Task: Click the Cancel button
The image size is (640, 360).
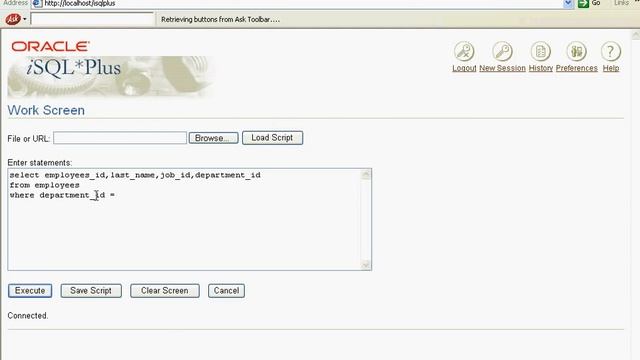Action: point(226,291)
